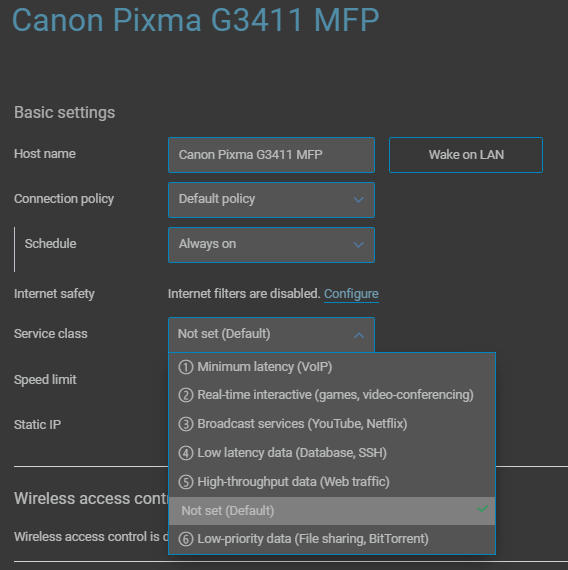Open the Connection policy dropdown

click(x=271, y=200)
